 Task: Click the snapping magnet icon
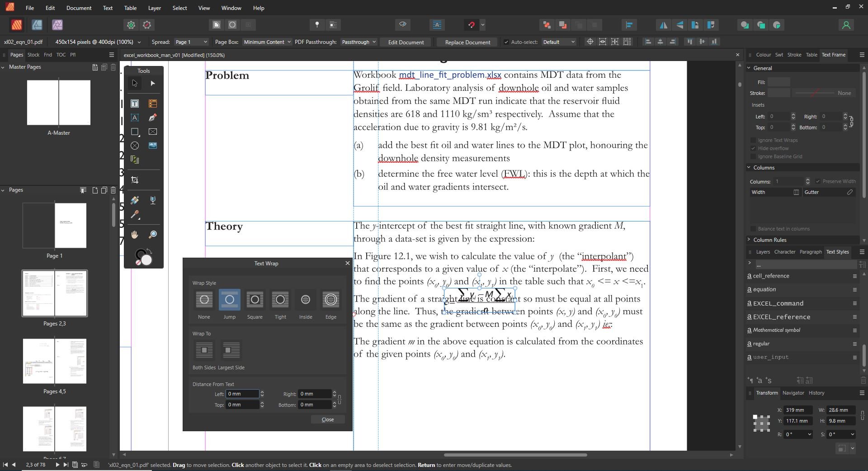[471, 25]
